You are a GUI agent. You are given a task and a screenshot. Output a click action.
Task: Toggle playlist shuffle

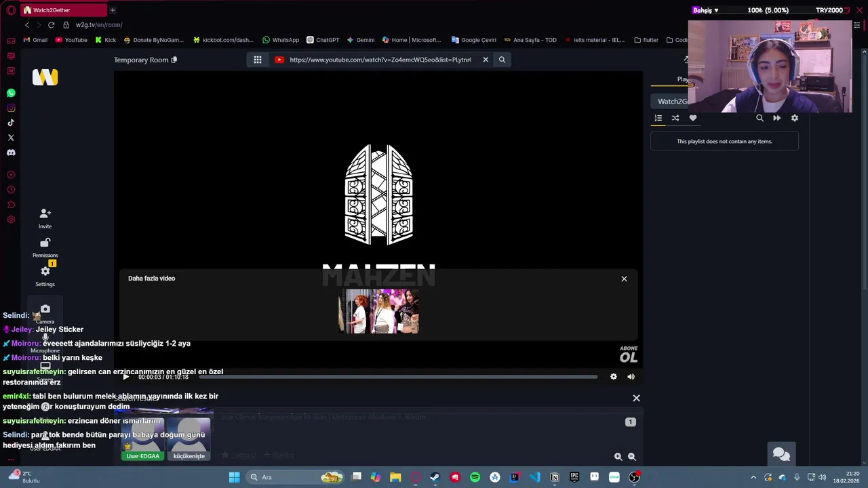(675, 118)
